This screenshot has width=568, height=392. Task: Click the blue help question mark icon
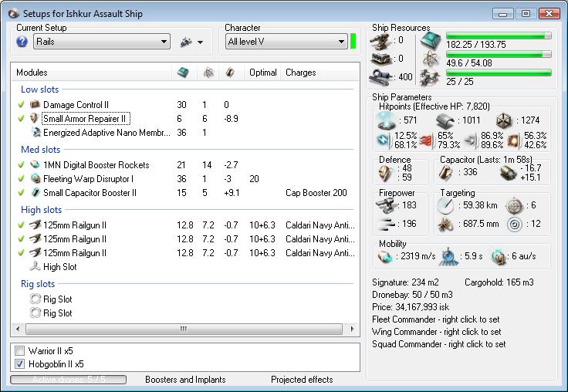(22, 42)
